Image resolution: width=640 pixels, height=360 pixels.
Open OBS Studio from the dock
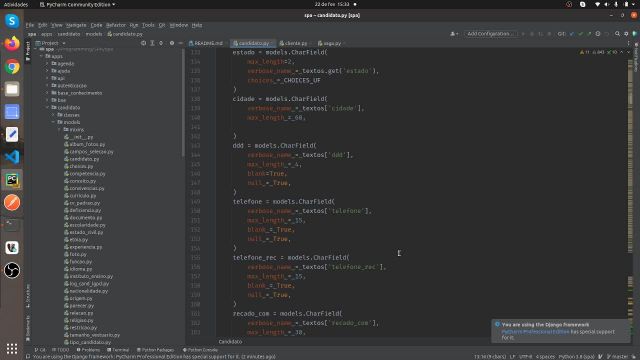click(x=12, y=270)
